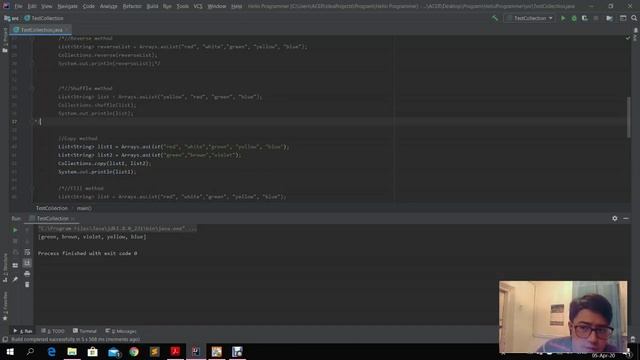Switch to IntelliJ IDEA taskbar icon

(x=196, y=352)
